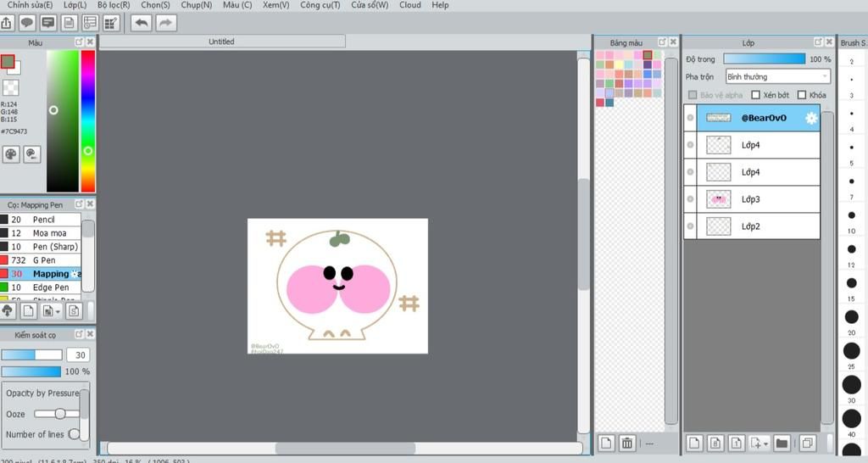Open the Help menu
This screenshot has width=868, height=463.
(x=440, y=5)
